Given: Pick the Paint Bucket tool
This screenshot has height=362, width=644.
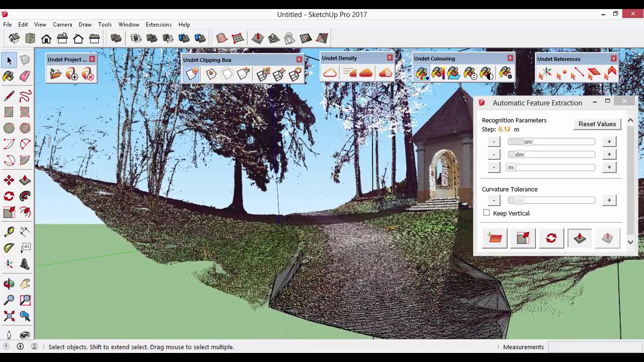Looking at the screenshot, I should tap(9, 76).
